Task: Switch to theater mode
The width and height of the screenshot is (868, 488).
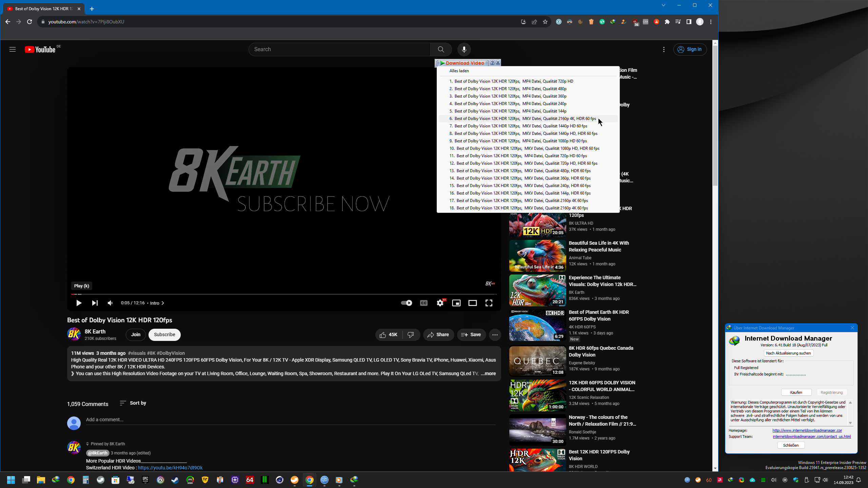Action: 473,303
